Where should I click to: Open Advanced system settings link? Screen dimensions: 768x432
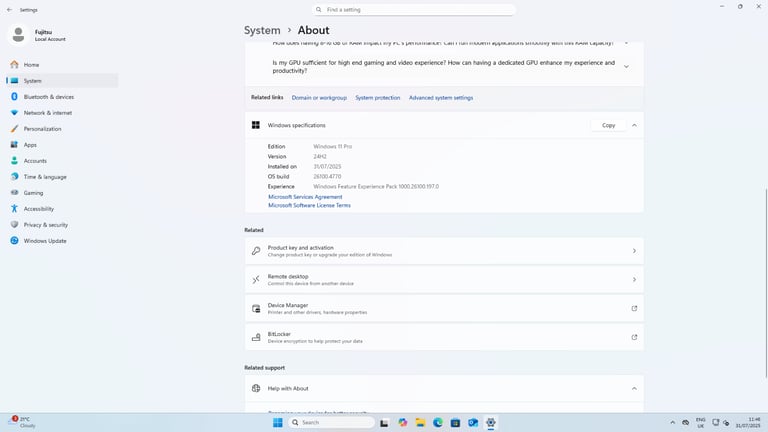(x=441, y=98)
